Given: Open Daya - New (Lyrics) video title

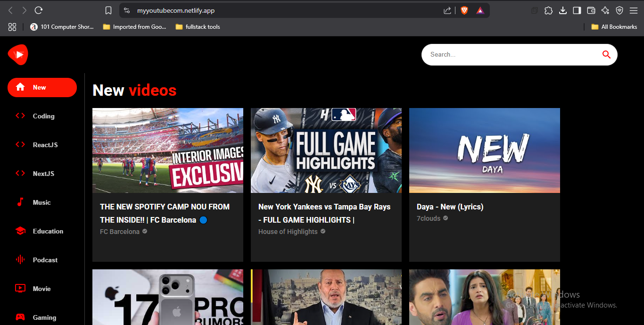Looking at the screenshot, I should tap(450, 207).
